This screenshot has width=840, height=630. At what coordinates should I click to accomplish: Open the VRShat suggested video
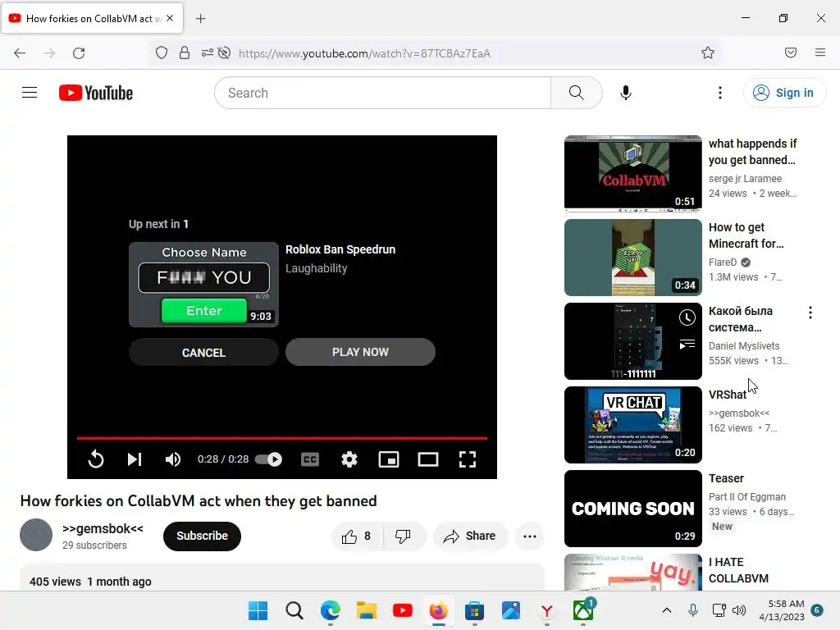coord(632,425)
